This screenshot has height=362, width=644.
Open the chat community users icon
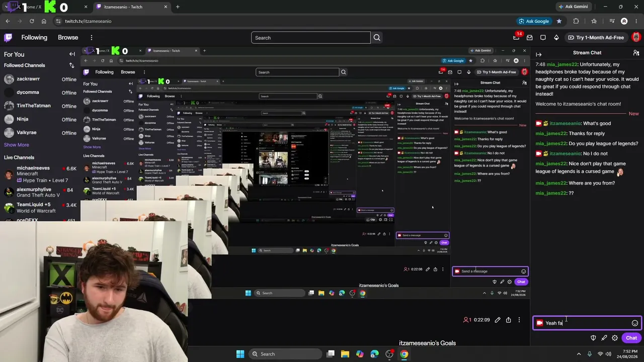pyautogui.click(x=636, y=53)
